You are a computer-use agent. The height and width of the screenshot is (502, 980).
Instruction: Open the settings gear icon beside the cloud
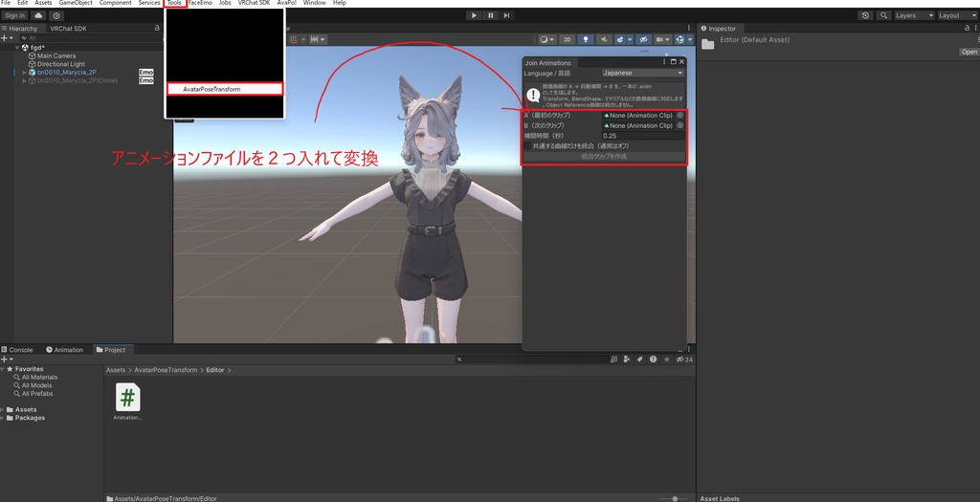point(56,15)
